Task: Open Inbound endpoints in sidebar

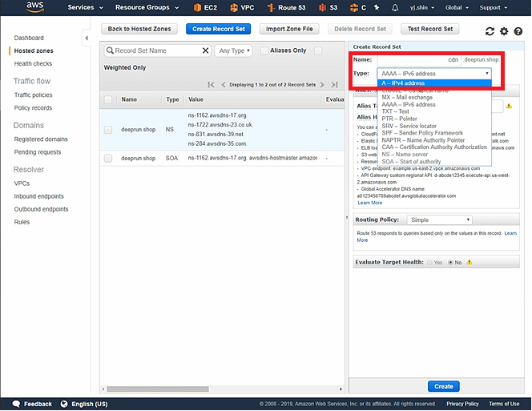Action: [x=38, y=196]
